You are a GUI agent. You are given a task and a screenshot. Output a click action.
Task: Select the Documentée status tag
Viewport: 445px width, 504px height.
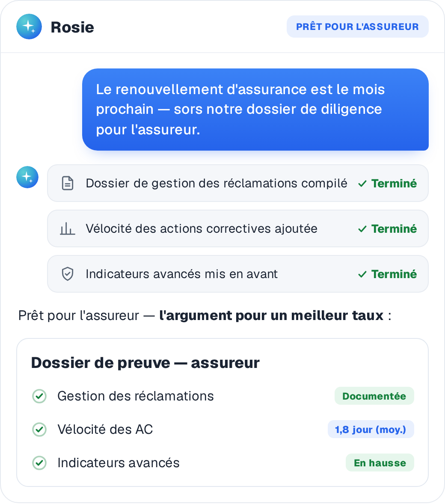[374, 396]
